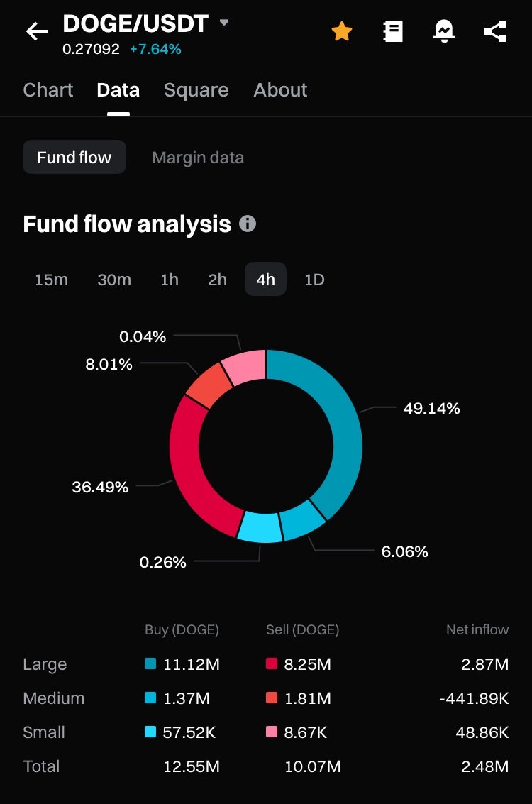
Task: Toggle the favorite star icon
Action: click(x=342, y=31)
